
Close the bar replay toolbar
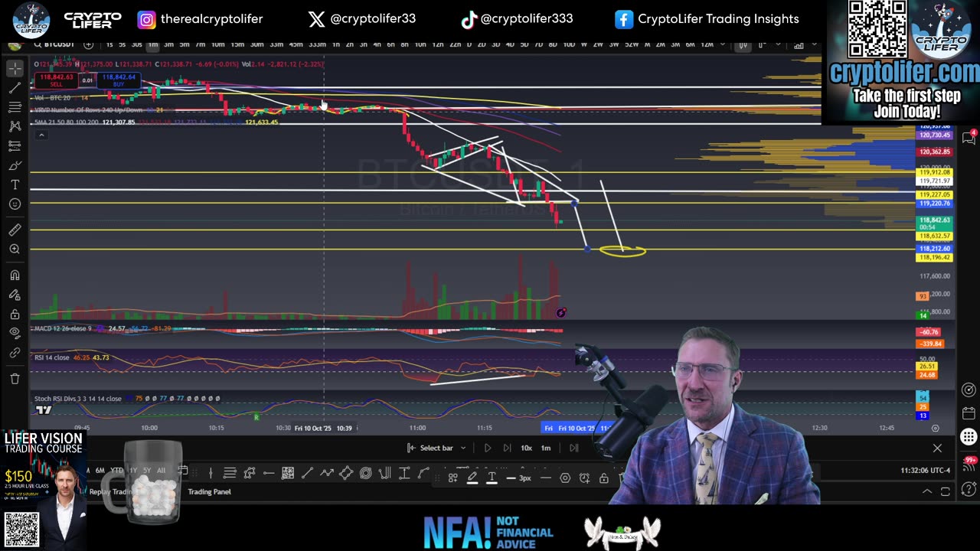(937, 448)
